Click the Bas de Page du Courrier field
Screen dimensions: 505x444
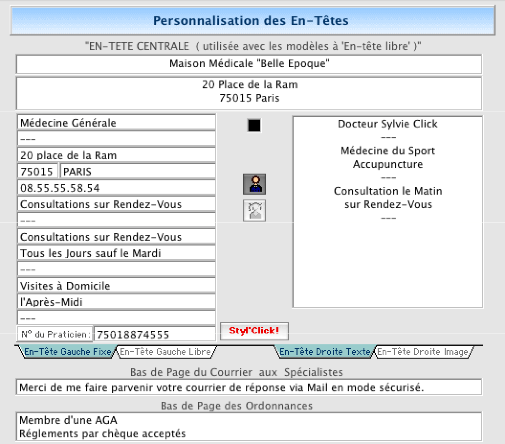(x=249, y=387)
